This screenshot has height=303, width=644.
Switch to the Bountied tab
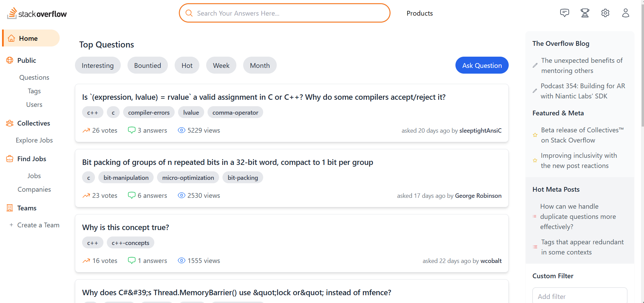(x=148, y=65)
